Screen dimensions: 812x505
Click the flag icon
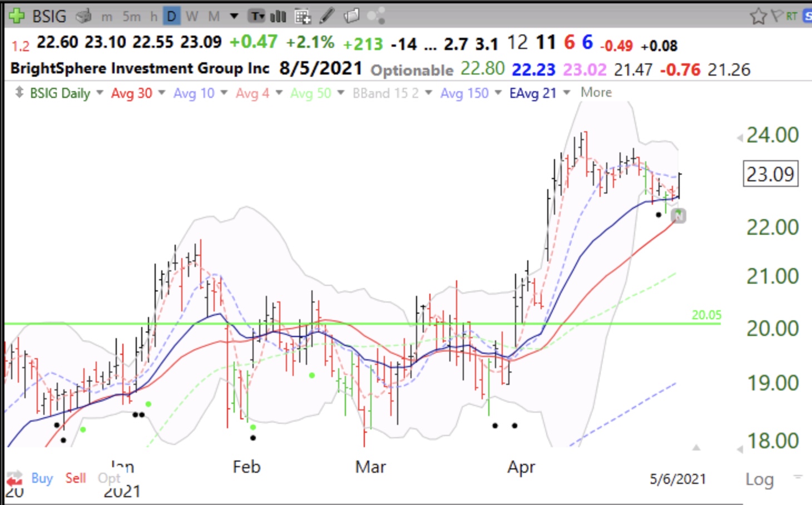click(x=777, y=16)
